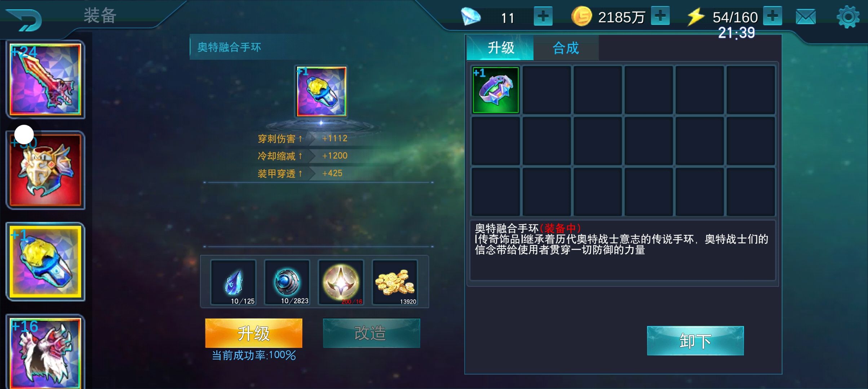Select the yellow-highlighted +1 bracelet slot

click(x=45, y=261)
